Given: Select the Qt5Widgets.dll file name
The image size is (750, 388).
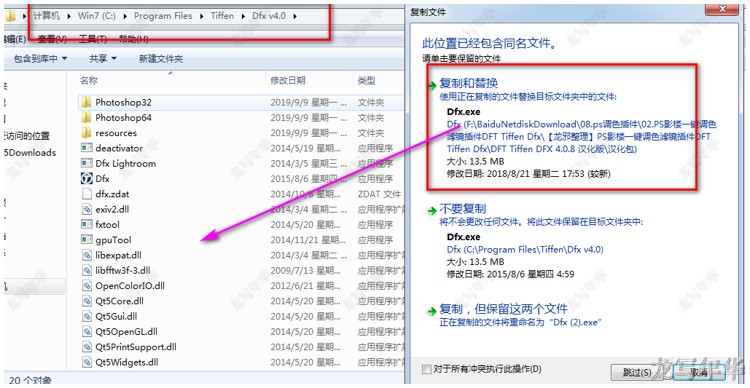Looking at the screenshot, I should coord(127,362).
